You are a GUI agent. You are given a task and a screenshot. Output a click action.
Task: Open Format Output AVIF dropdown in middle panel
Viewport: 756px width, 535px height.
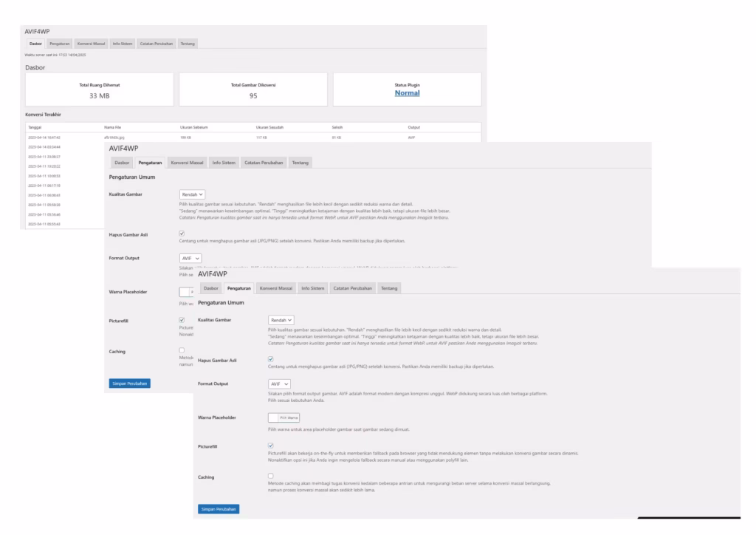190,259
